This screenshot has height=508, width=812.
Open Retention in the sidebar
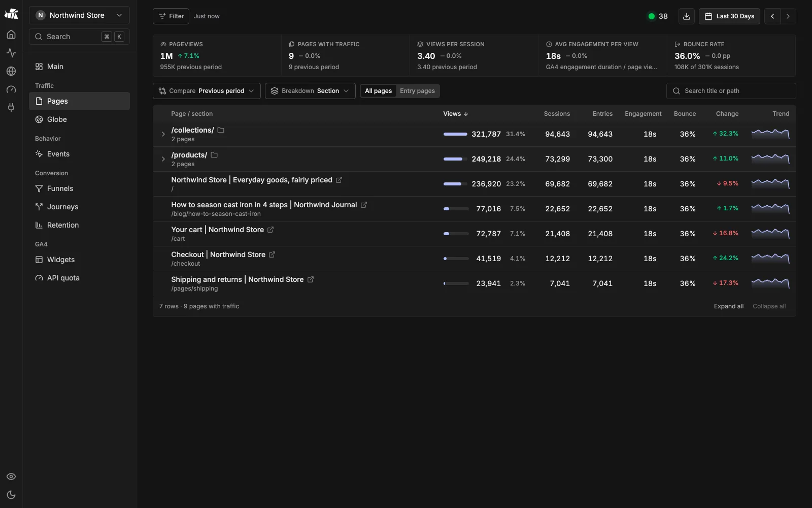pos(79,225)
